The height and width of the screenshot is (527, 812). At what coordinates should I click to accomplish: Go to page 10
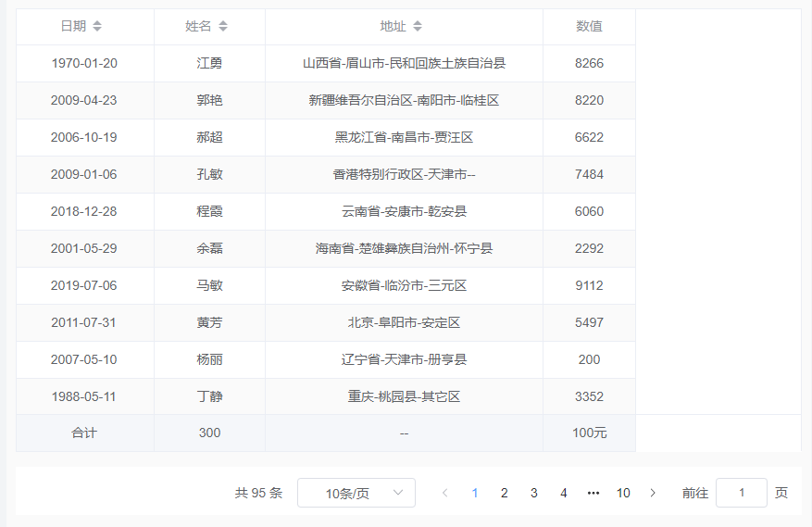point(623,493)
